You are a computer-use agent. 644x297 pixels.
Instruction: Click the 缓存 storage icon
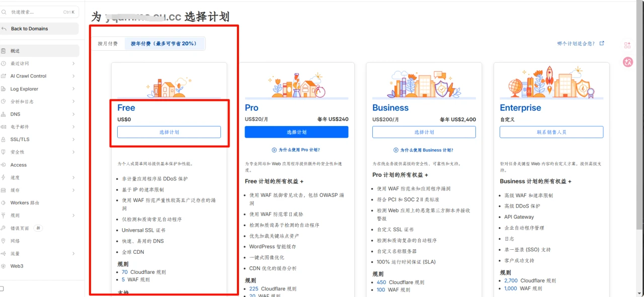(4, 190)
